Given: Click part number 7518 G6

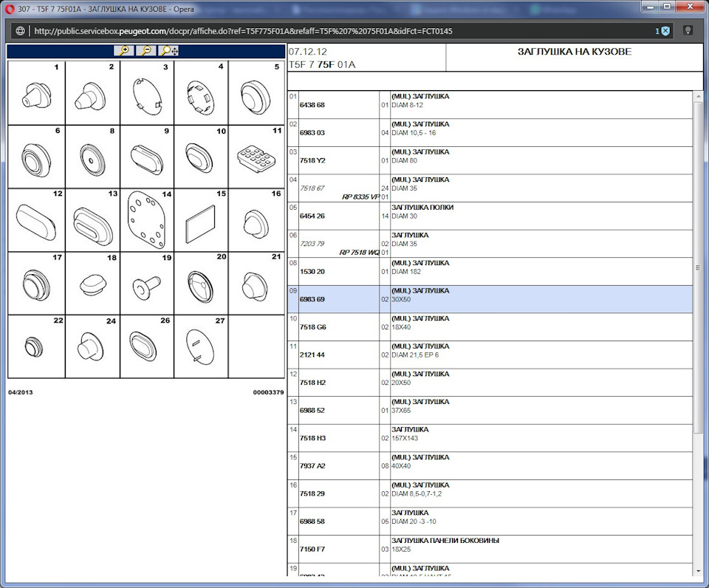Looking at the screenshot, I should (x=313, y=327).
